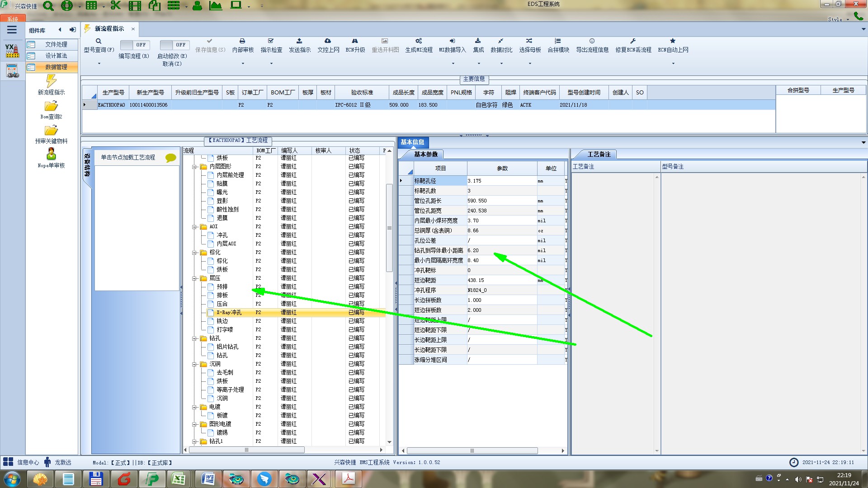This screenshot has width=868, height=488.
Task: Click the 文控上网 cloud upload icon
Action: (328, 41)
